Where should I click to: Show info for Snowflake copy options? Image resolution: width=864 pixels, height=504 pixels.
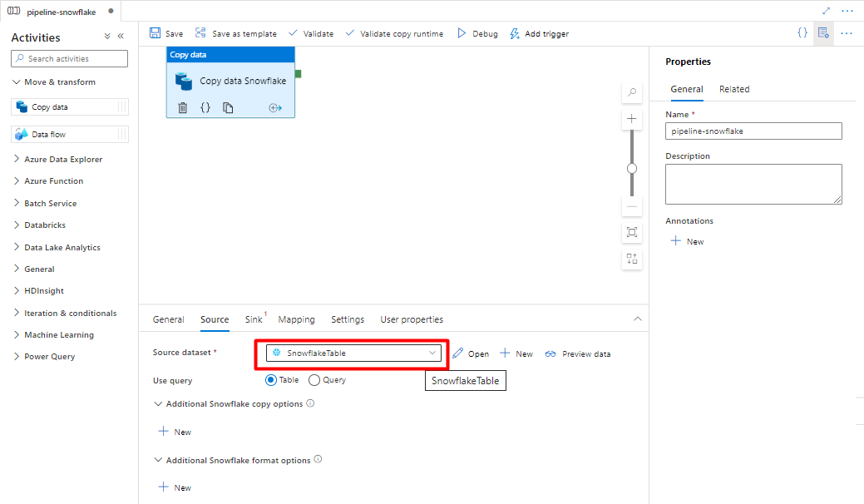coord(310,403)
